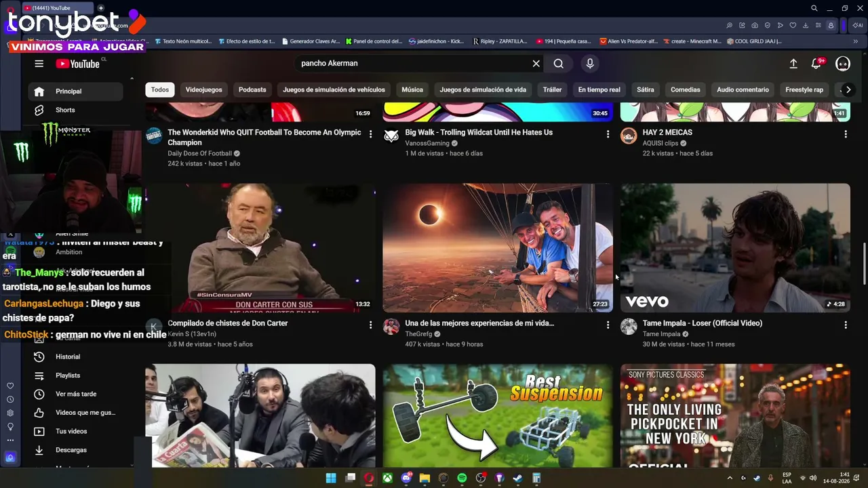Open the title Tame Impala - Loser (Official Video)

(x=703, y=323)
